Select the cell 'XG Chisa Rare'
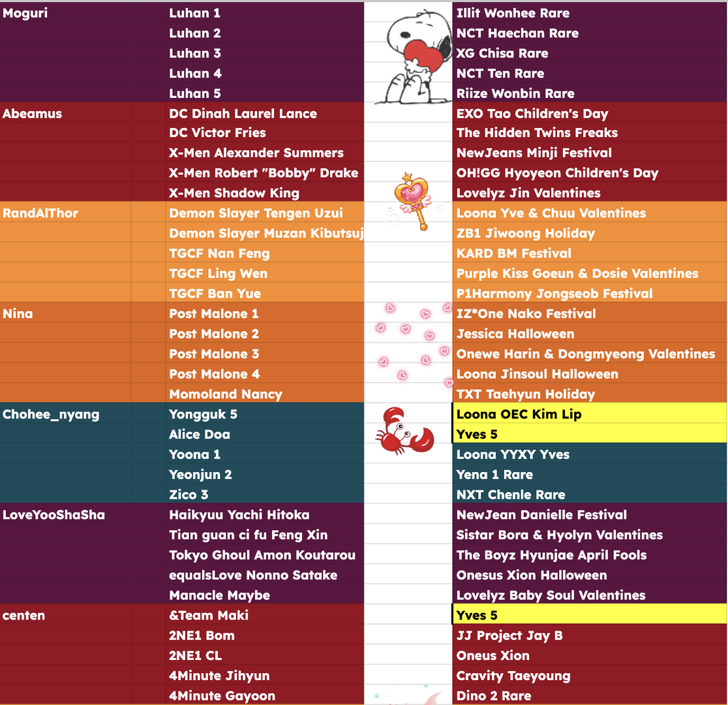Image resolution: width=728 pixels, height=705 pixels. pyautogui.click(x=590, y=53)
